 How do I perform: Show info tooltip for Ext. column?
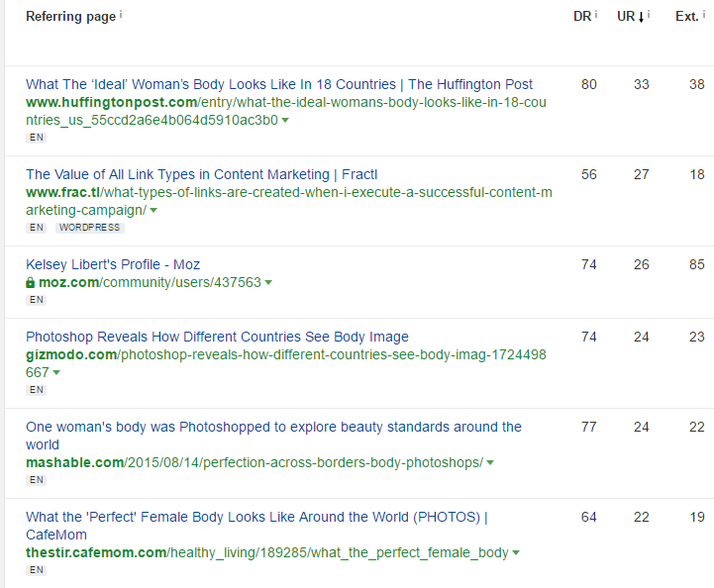(x=704, y=15)
